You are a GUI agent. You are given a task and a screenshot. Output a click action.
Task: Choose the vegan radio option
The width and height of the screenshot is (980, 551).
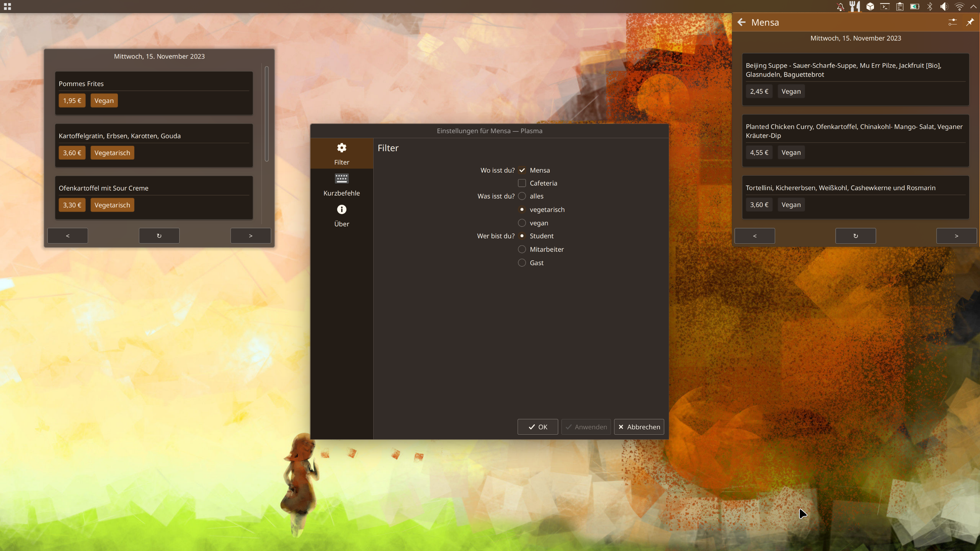522,223
